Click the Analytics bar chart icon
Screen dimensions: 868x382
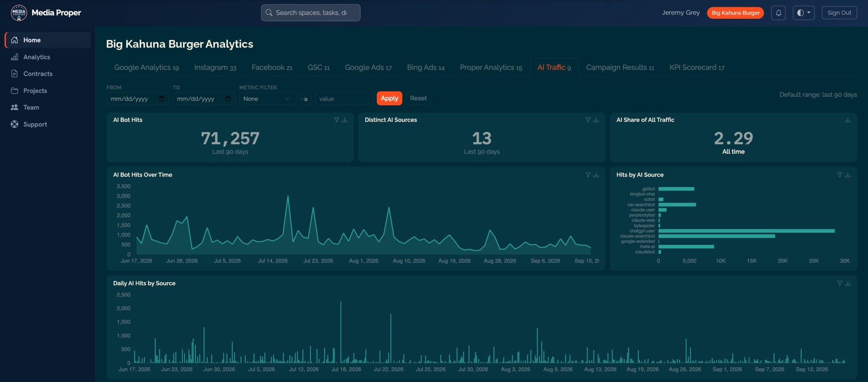15,57
